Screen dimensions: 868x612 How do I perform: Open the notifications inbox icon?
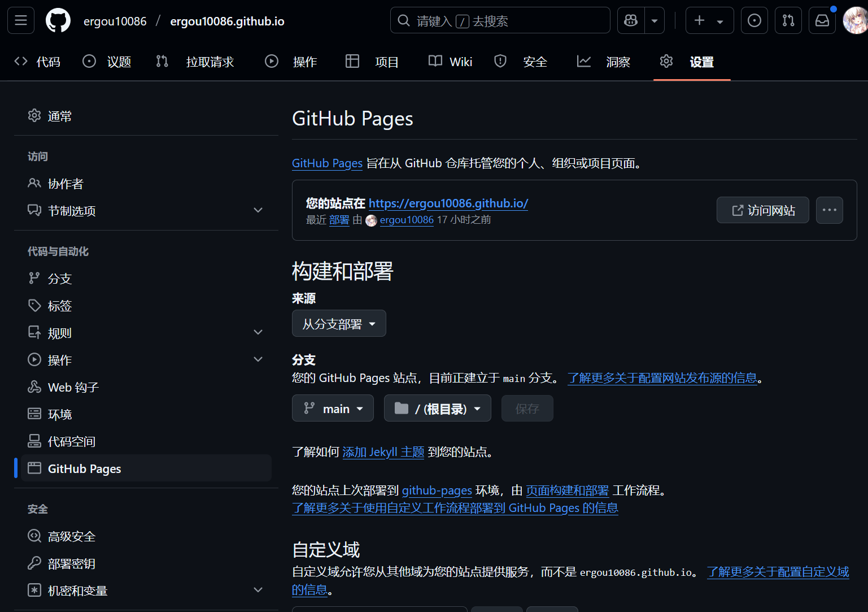click(x=822, y=20)
